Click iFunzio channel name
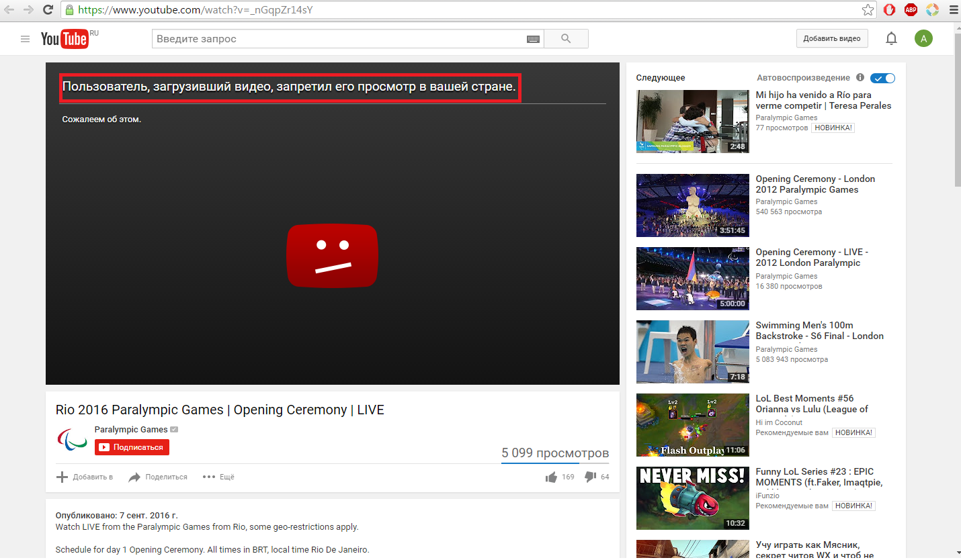This screenshot has height=560, width=961. [767, 496]
